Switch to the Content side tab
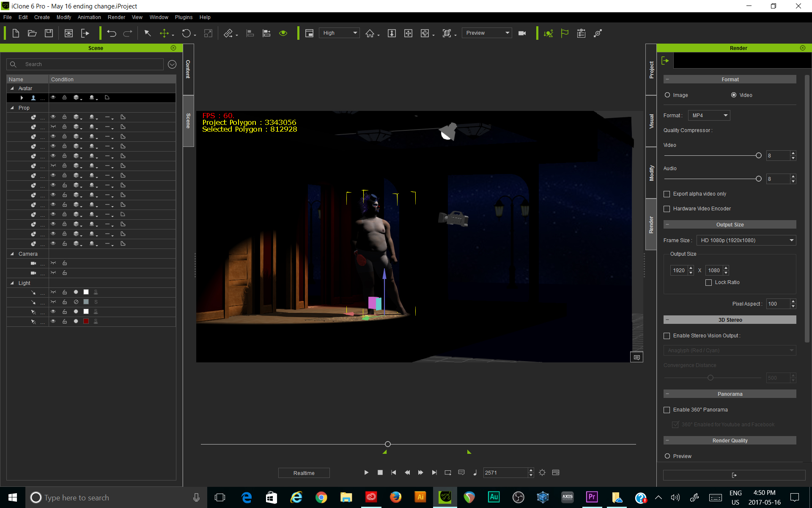 [188, 69]
